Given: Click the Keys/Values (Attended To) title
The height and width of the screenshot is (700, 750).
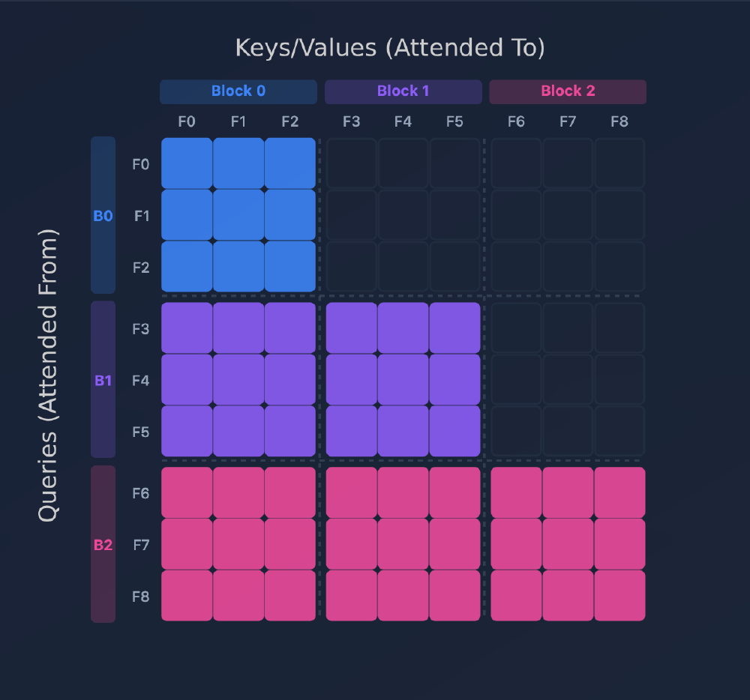Looking at the screenshot, I should (390, 48).
